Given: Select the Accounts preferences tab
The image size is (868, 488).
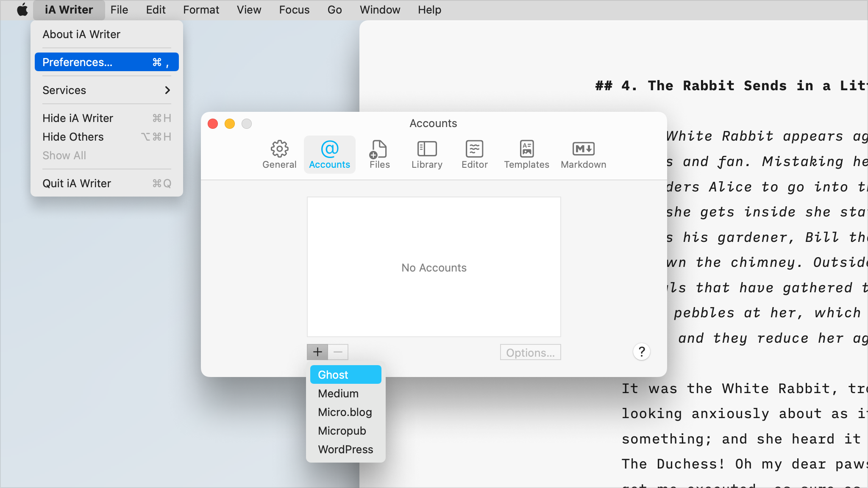Looking at the screenshot, I should (329, 155).
